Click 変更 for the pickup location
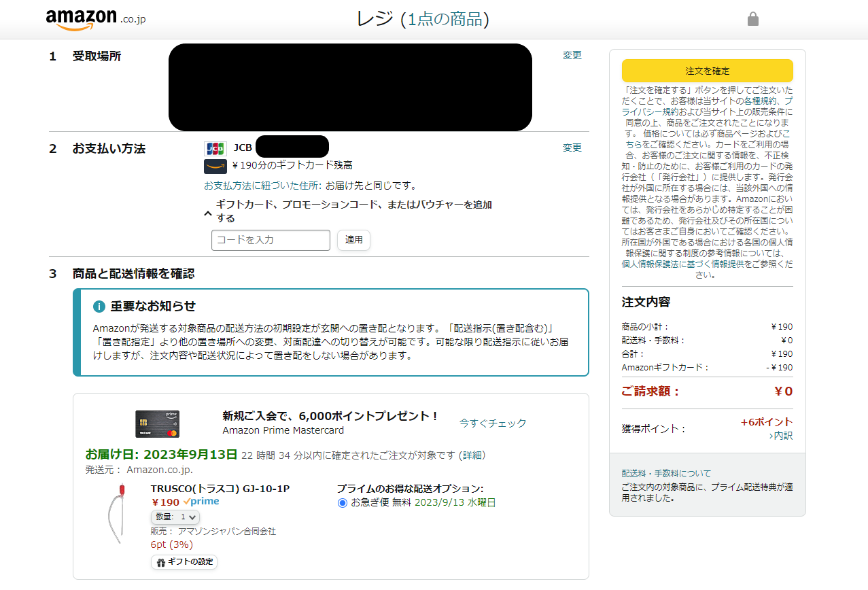Viewport: 868px width, 590px height. tap(572, 56)
